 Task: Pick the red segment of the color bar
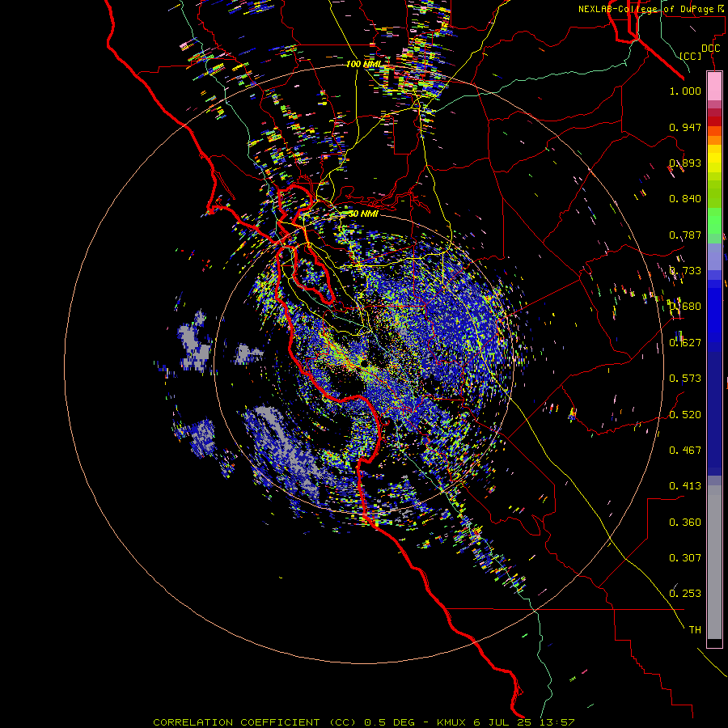[x=714, y=121]
